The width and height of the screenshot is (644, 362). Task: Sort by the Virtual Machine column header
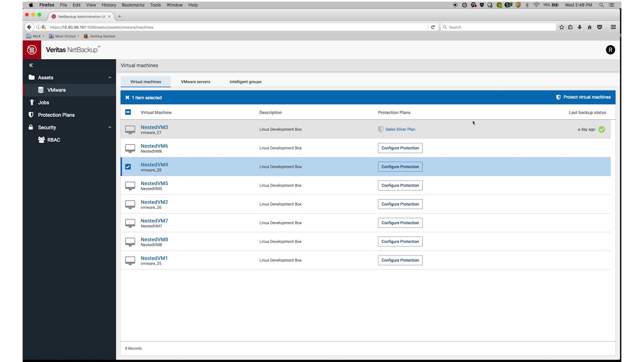pyautogui.click(x=156, y=113)
